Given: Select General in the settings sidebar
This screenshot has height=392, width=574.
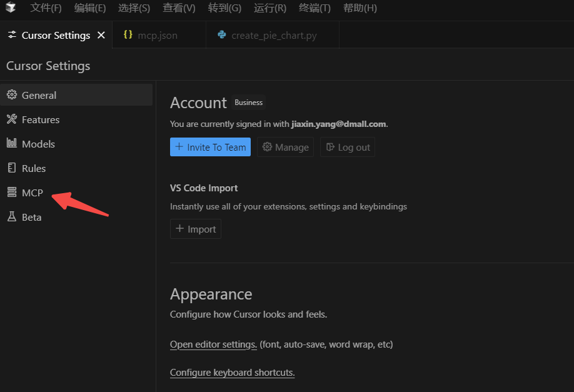Looking at the screenshot, I should 76,95.
